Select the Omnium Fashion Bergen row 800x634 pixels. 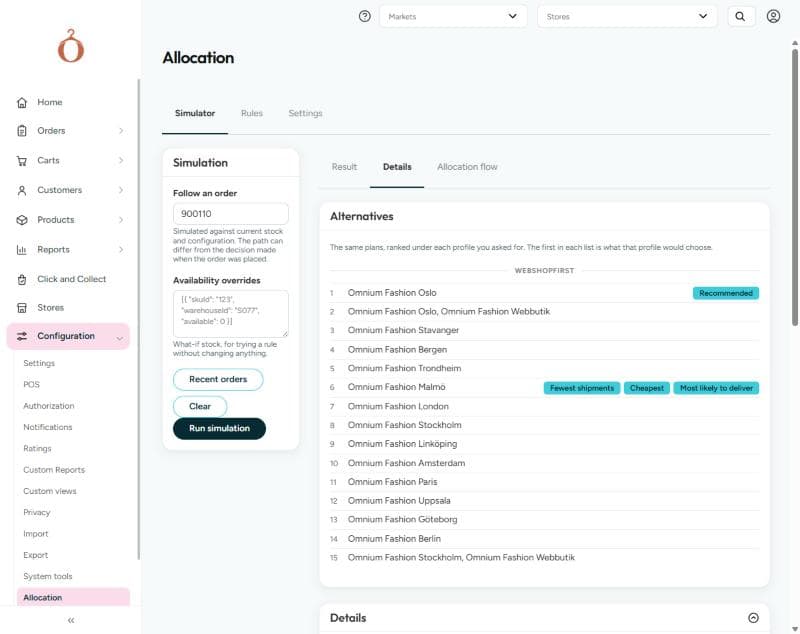point(544,349)
